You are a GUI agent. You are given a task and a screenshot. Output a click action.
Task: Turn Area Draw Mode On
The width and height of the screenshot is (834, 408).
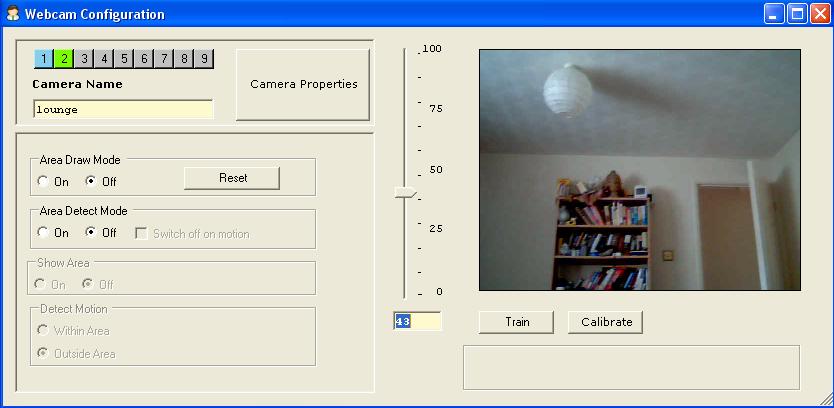click(43, 181)
